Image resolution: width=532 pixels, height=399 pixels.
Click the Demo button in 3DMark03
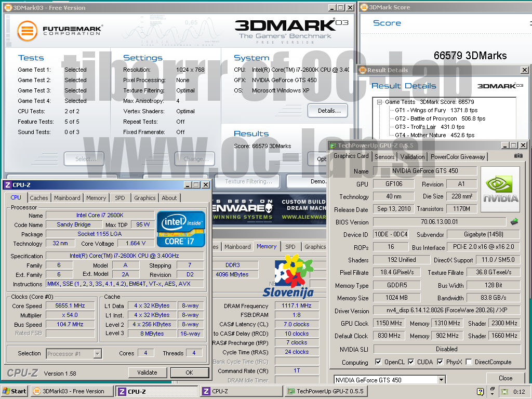(x=307, y=181)
